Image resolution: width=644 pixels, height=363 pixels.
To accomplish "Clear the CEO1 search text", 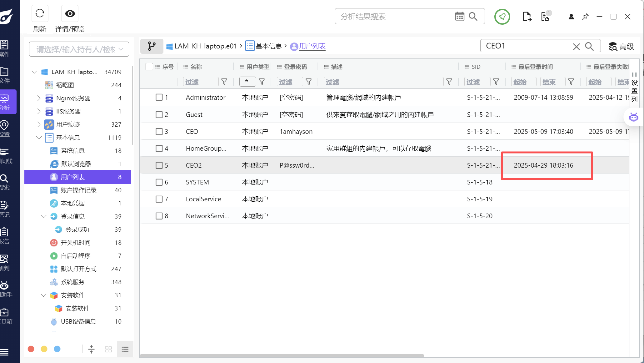I will 576,47.
